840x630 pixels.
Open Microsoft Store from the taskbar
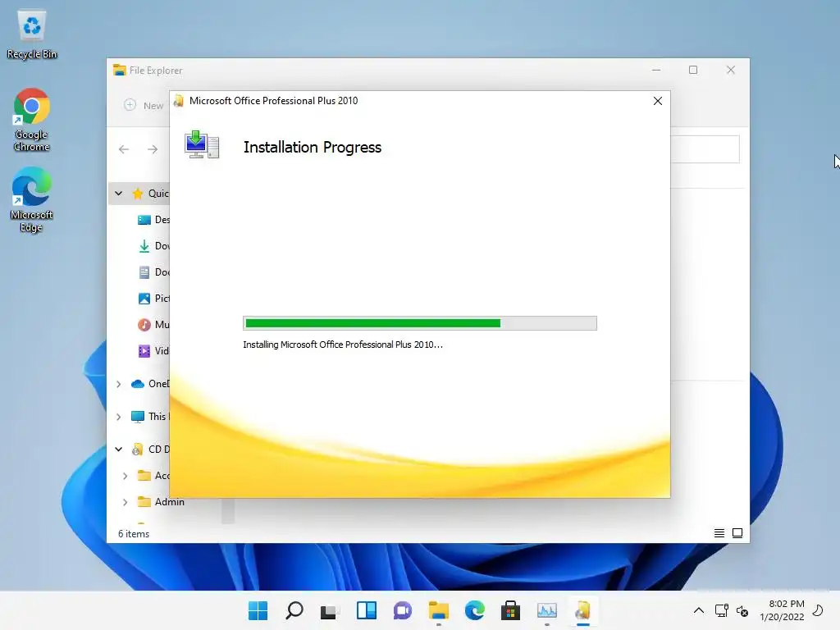coord(510,610)
